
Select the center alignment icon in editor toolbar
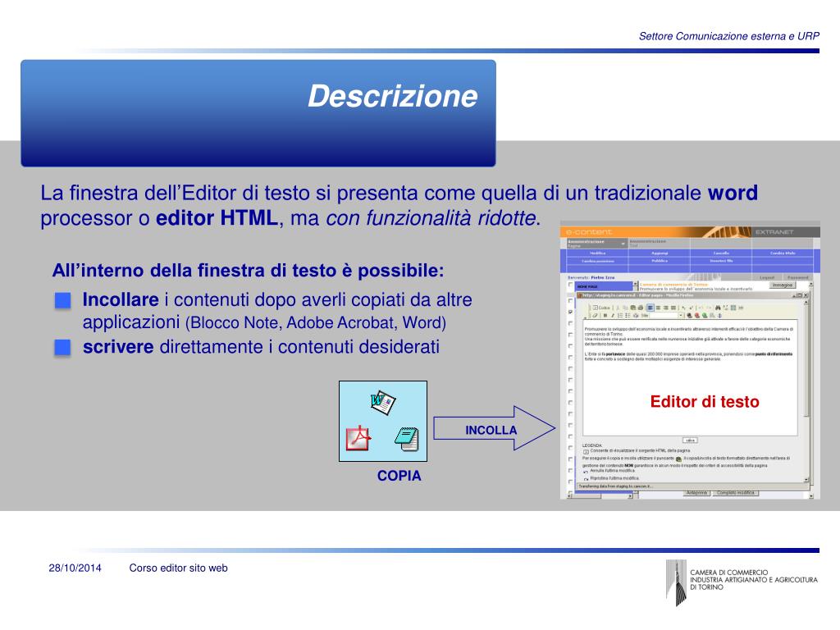click(658, 308)
